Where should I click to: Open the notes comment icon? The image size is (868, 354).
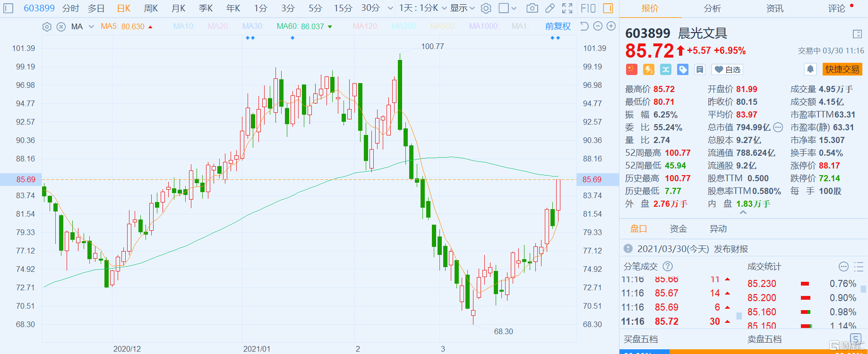pyautogui.click(x=700, y=70)
